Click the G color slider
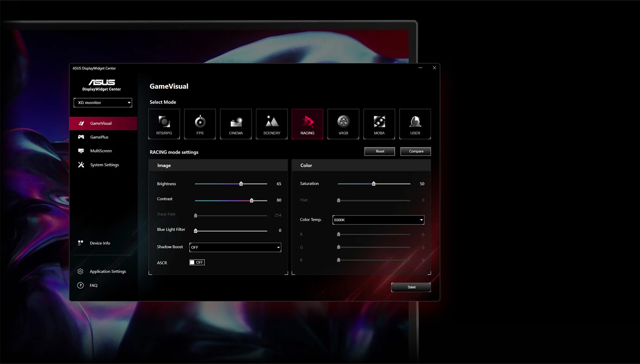Viewport: 640px width, 364px height. pos(374,248)
